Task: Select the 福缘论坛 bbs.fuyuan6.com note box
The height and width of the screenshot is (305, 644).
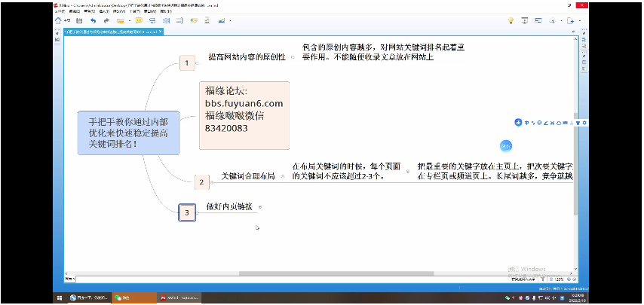Action: [244, 115]
